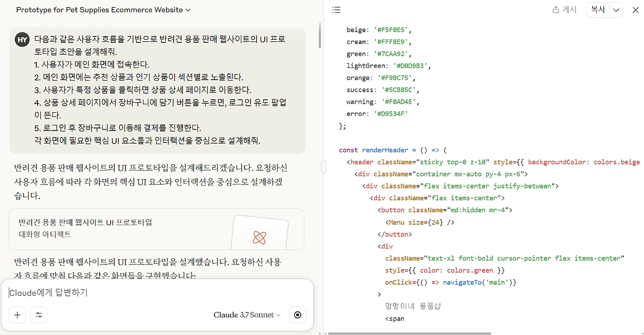Close the artifact code panel
The image size is (644, 335).
tap(635, 10)
